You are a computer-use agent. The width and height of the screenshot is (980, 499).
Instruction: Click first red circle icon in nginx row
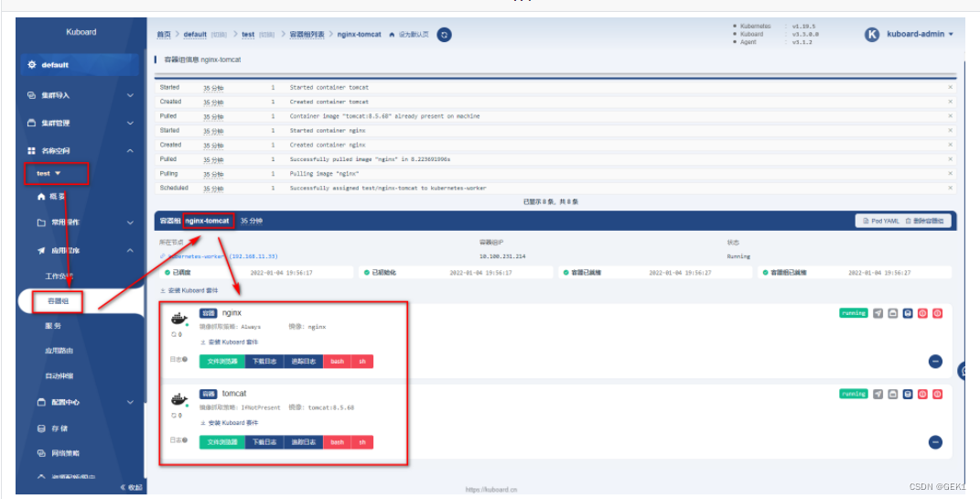pyautogui.click(x=922, y=313)
